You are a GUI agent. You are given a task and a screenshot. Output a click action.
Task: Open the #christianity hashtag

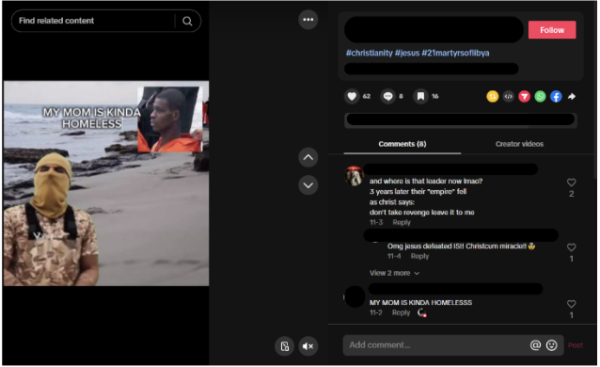[369, 53]
